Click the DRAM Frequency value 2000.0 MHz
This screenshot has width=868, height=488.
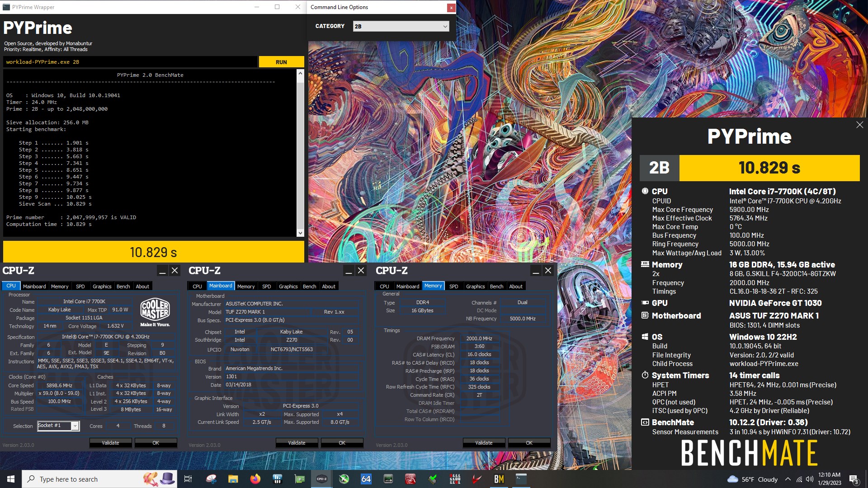pyautogui.click(x=479, y=338)
